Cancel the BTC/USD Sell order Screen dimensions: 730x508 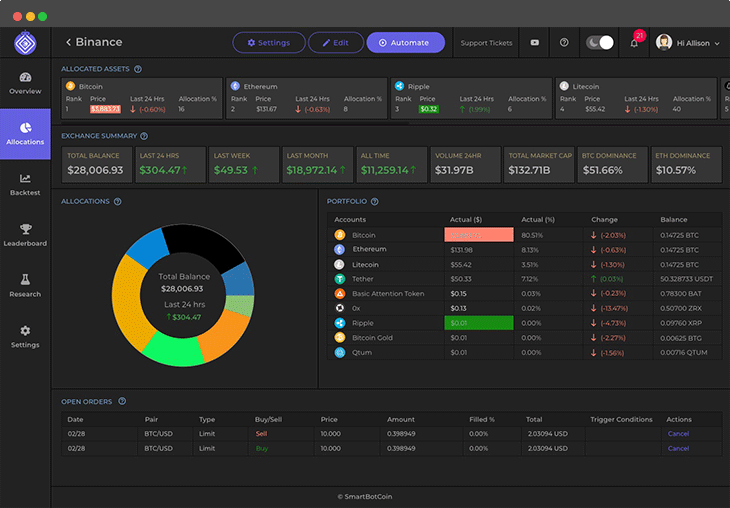[678, 433]
